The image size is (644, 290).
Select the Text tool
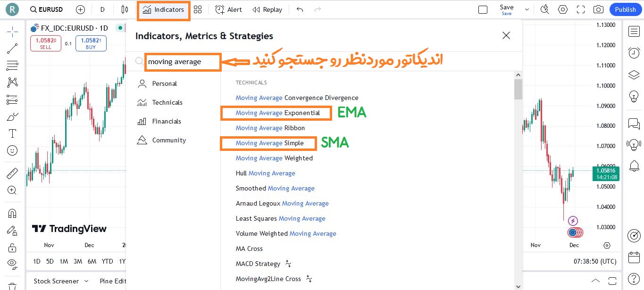[12, 133]
